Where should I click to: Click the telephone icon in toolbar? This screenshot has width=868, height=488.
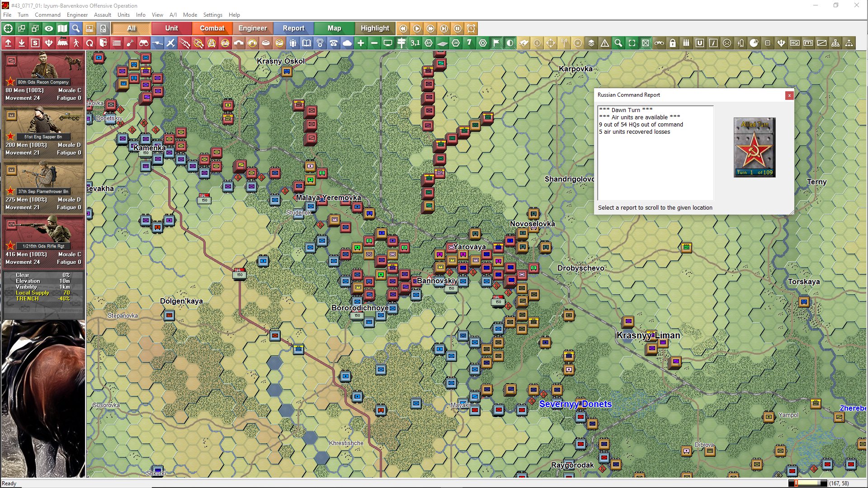click(334, 43)
